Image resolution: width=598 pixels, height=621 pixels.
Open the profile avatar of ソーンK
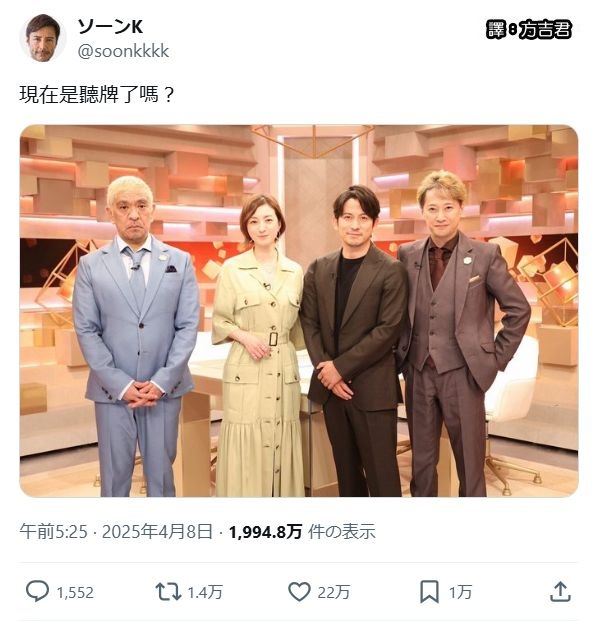[43, 38]
